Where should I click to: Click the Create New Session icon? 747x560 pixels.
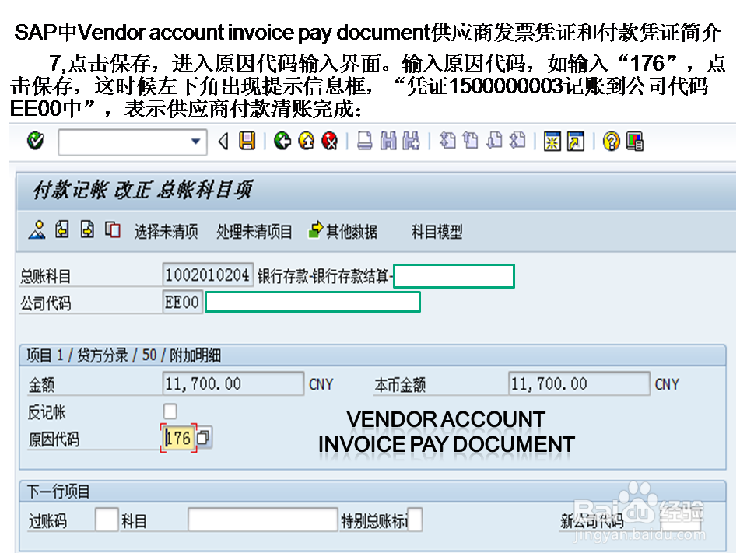pos(552,142)
